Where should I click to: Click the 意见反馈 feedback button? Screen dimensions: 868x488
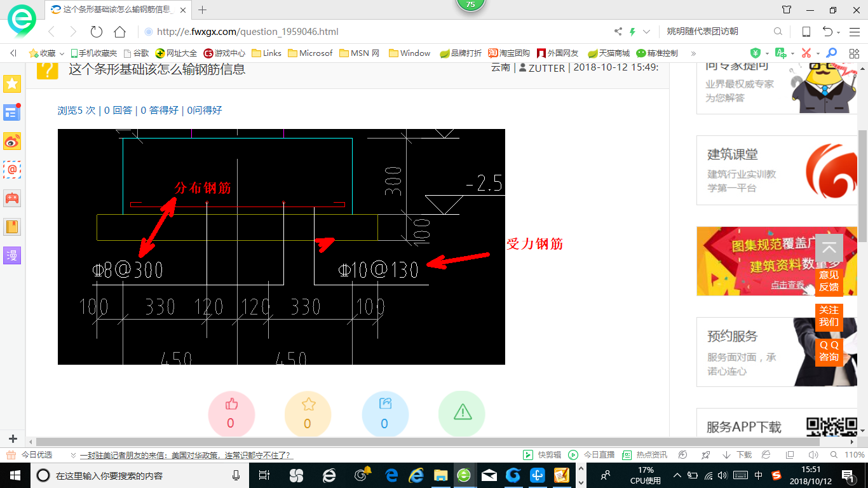pos(829,281)
